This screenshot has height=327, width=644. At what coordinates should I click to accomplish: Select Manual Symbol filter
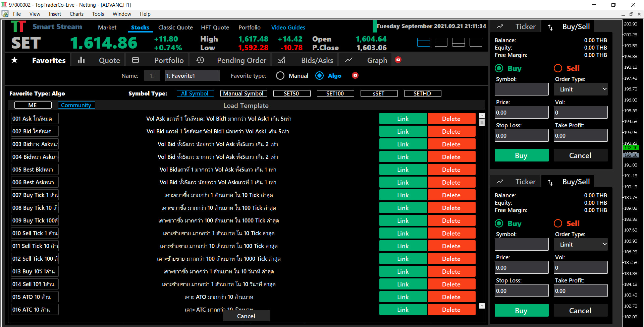[244, 93]
